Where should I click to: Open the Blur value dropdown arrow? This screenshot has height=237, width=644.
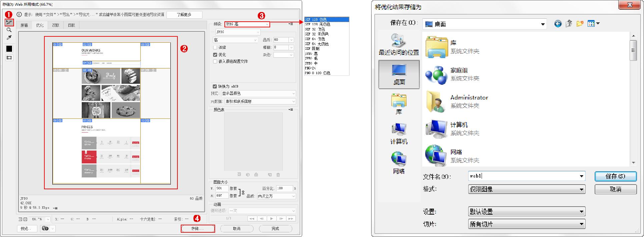(x=291, y=47)
